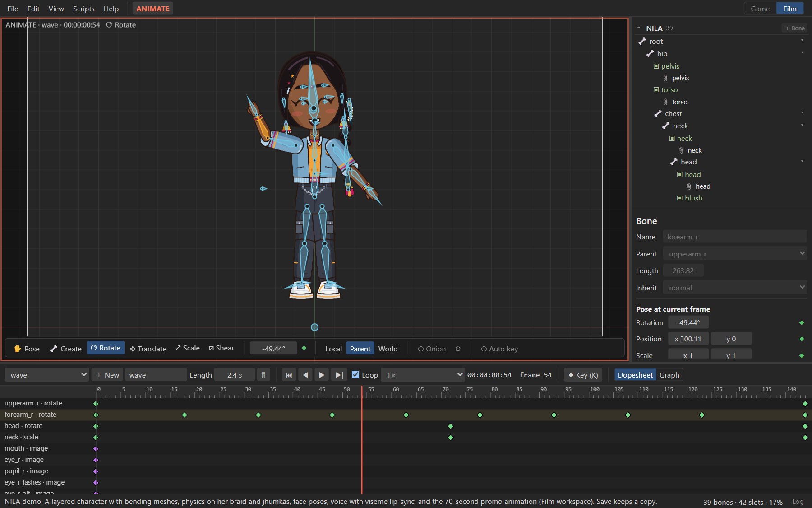This screenshot has width=812, height=508.
Task: Click the key diamond beside toolbar rotation value
Action: [304, 348]
